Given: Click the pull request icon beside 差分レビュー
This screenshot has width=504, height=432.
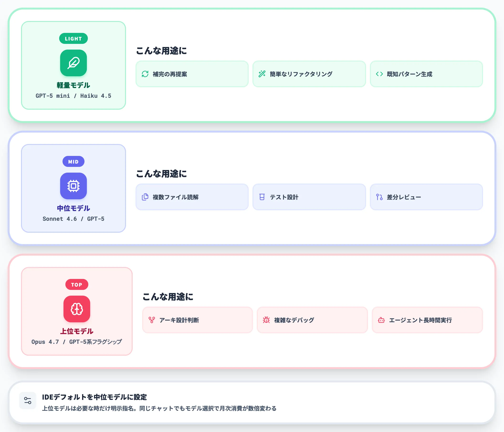Looking at the screenshot, I should (379, 197).
